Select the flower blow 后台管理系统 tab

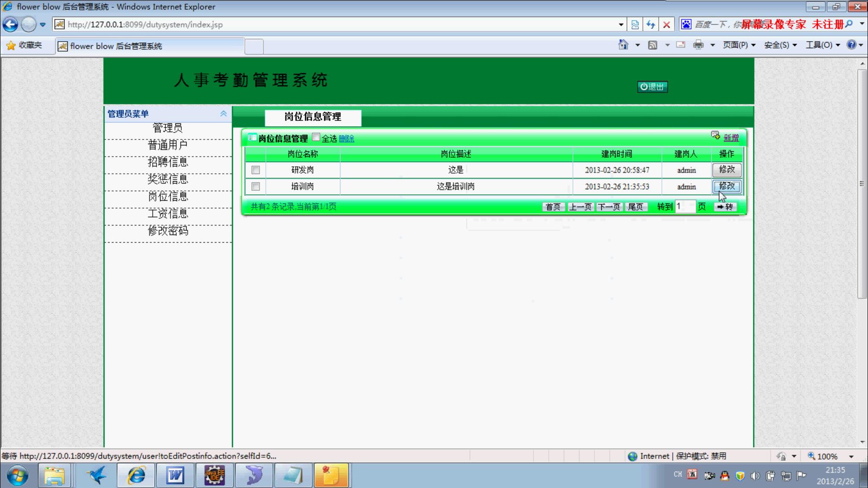(x=150, y=46)
